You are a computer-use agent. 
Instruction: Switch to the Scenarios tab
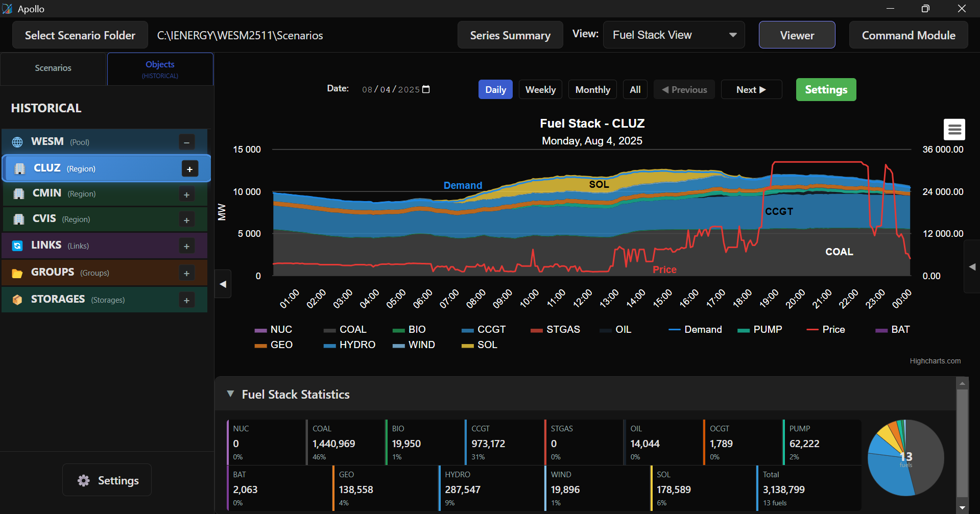53,68
